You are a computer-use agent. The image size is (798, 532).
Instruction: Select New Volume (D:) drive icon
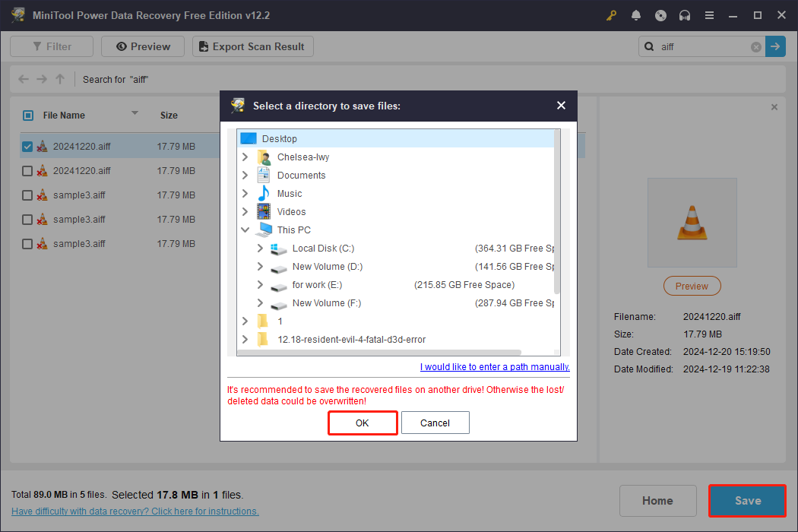point(278,268)
